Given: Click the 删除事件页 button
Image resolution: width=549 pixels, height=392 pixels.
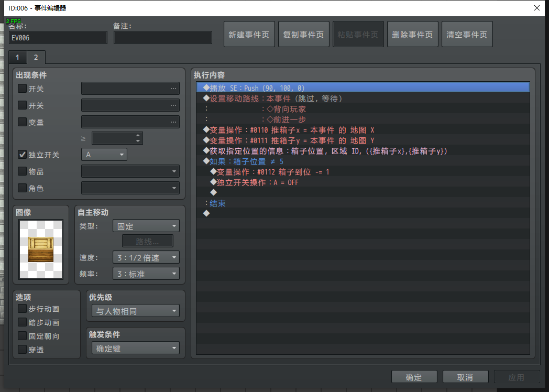Looking at the screenshot, I should coord(412,35).
